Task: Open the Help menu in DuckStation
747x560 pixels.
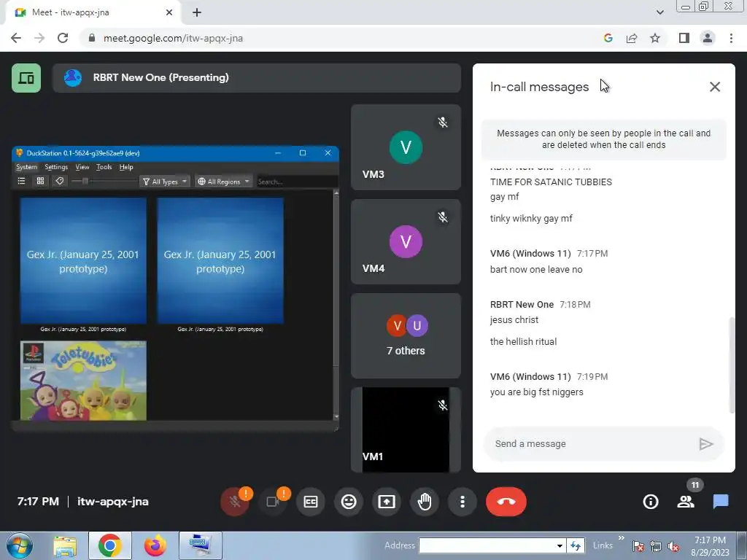Action: 126,167
